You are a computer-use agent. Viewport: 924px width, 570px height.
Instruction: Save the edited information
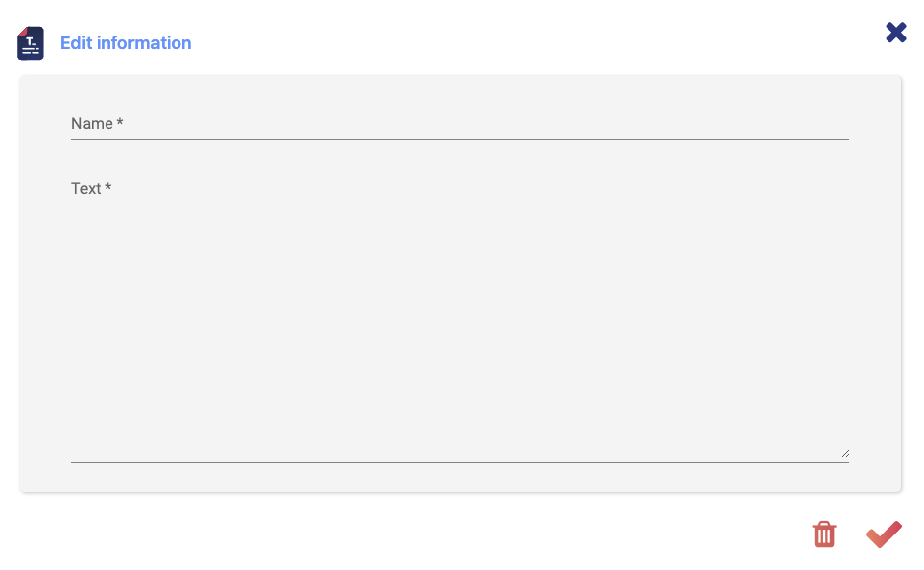pos(884,534)
